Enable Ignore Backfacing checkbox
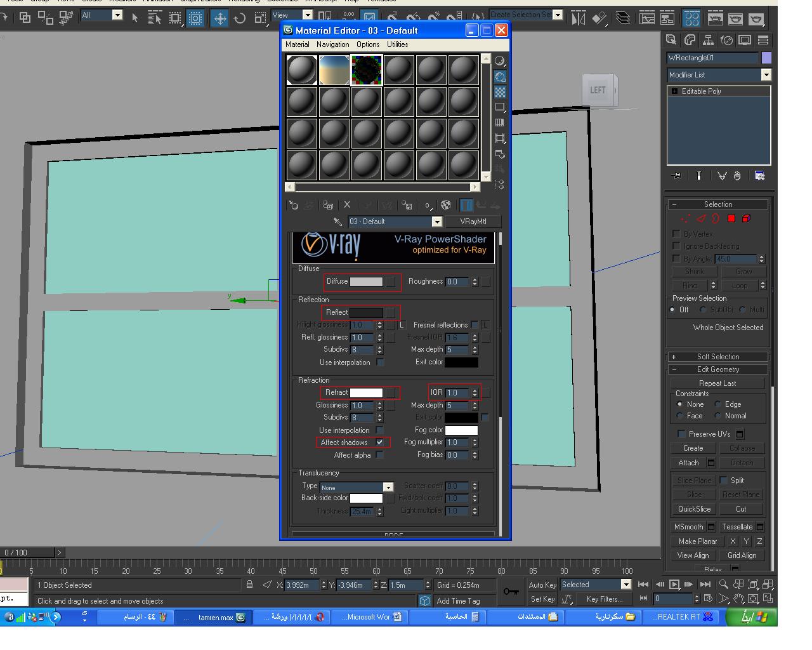The image size is (812, 650). (676, 246)
